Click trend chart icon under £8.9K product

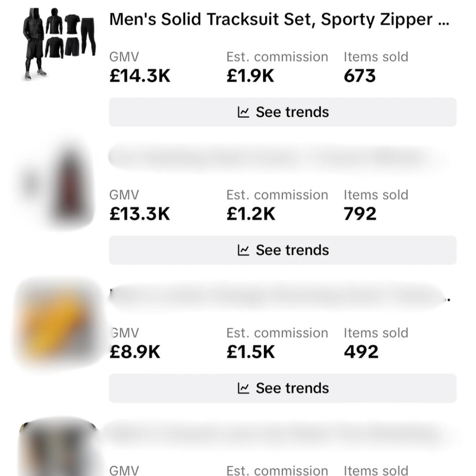(243, 388)
